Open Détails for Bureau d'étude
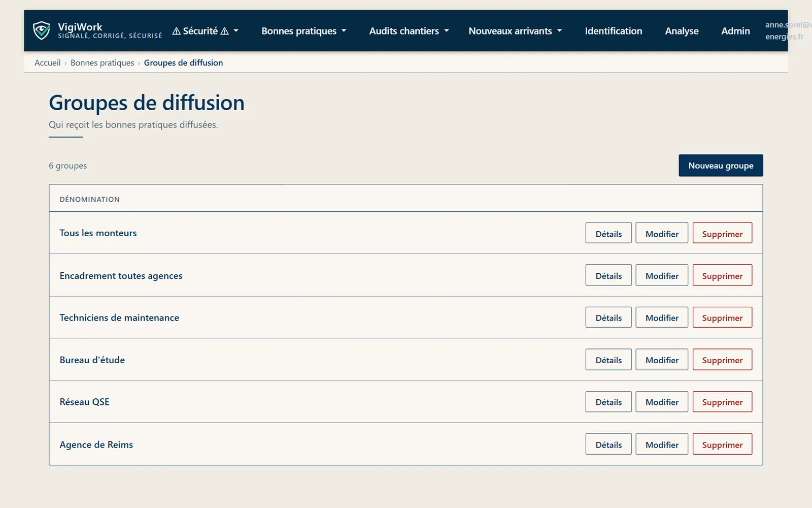Image resolution: width=812 pixels, height=508 pixels. point(608,360)
